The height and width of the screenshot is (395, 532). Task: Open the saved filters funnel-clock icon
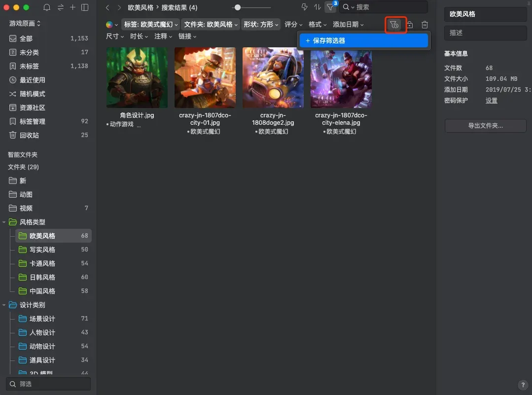[x=394, y=25]
